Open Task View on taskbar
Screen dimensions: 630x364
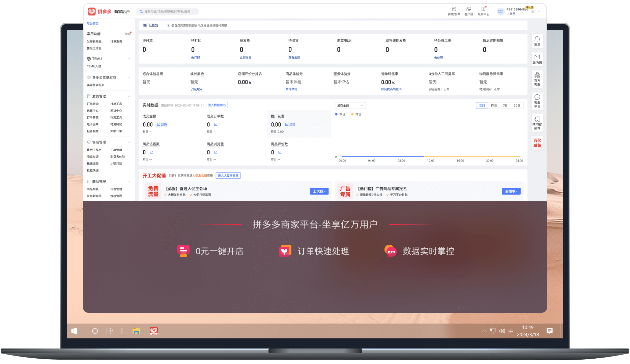[x=110, y=331]
